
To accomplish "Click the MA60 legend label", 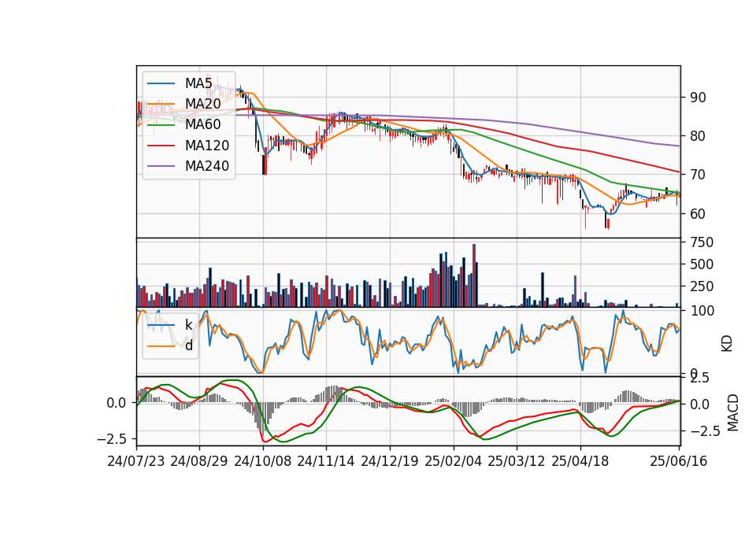I will tap(202, 124).
